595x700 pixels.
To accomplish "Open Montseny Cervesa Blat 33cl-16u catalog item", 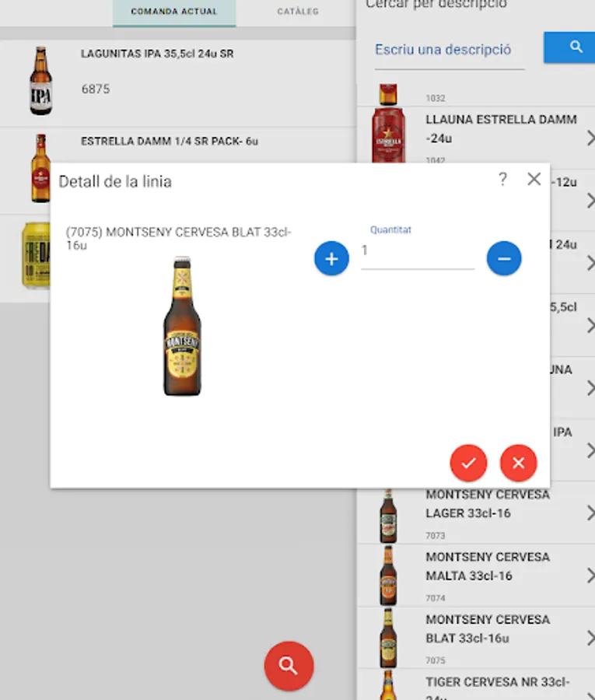I will [476, 638].
